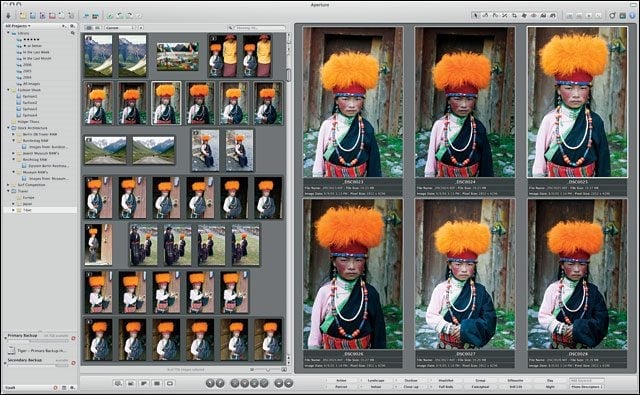This screenshot has width=640, height=395.
Task: Click the Add Keyword input field
Action: point(587,380)
